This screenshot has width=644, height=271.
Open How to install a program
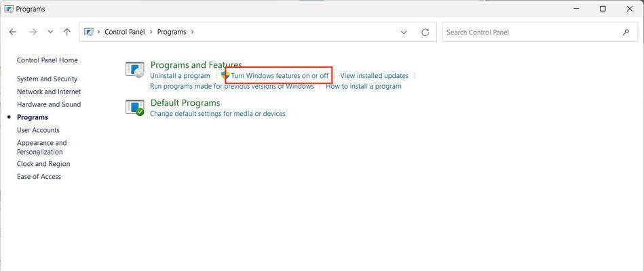coord(364,87)
